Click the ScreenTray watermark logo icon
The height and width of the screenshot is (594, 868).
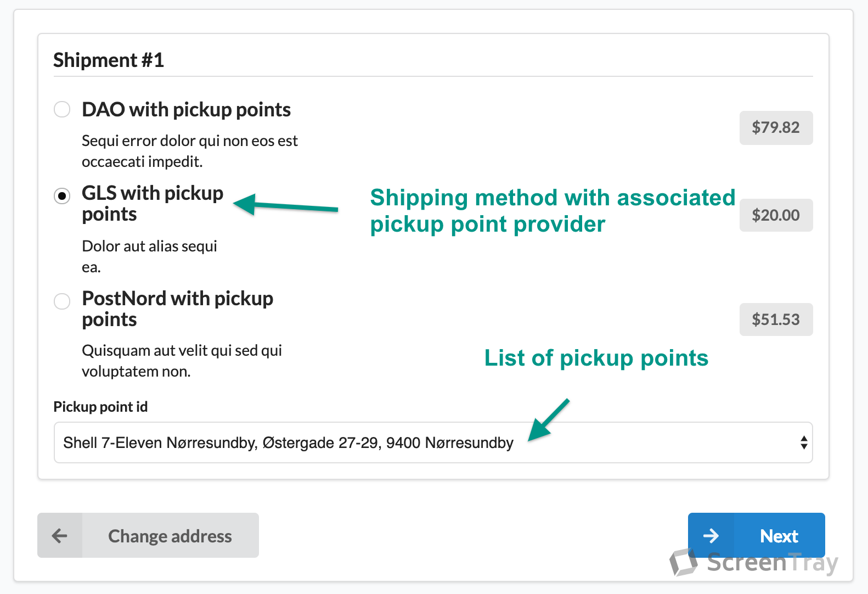[x=683, y=562]
